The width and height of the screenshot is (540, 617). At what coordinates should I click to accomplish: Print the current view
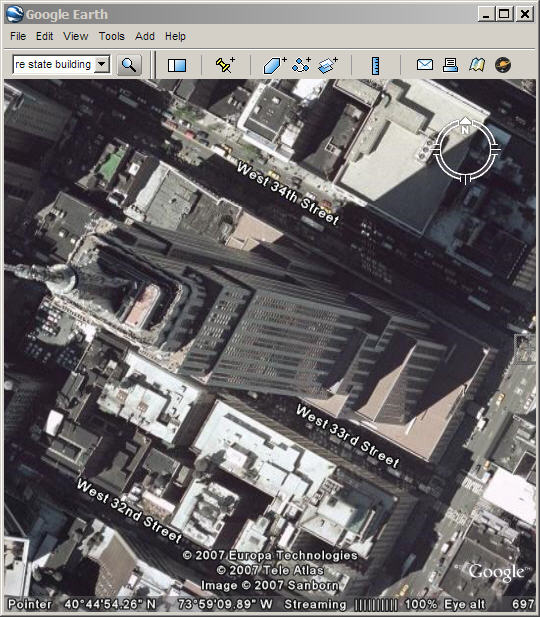click(x=450, y=65)
